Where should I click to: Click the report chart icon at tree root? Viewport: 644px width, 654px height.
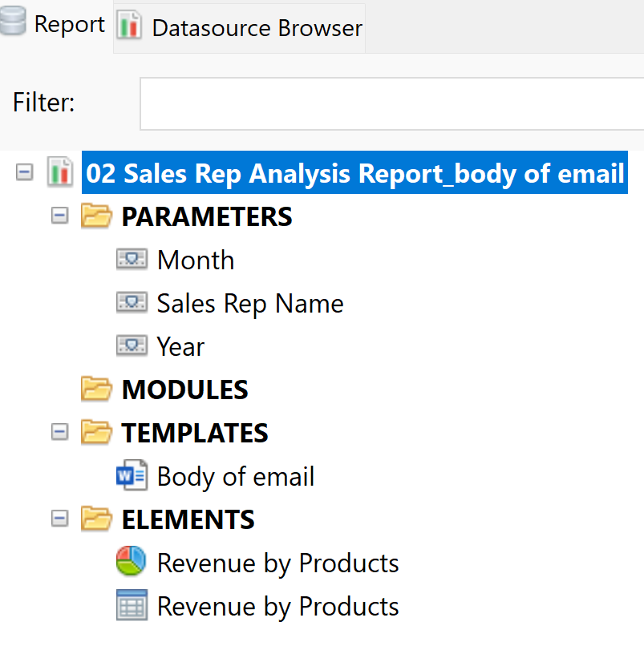pos(60,173)
